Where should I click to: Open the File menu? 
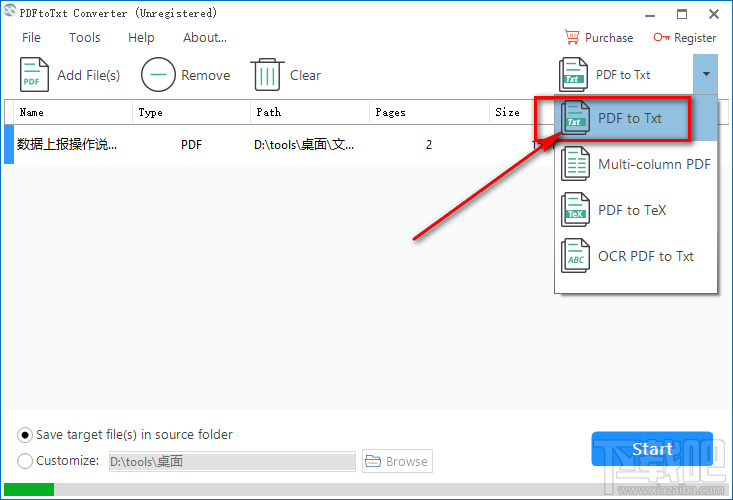(31, 37)
